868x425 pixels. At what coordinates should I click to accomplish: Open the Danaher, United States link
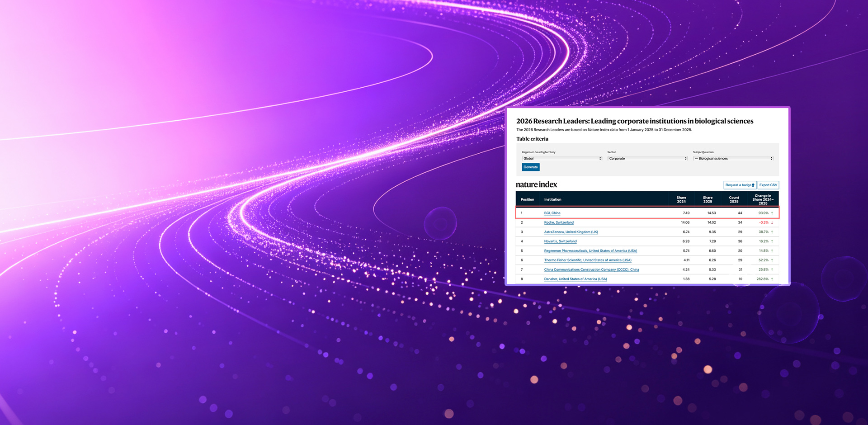(576, 279)
